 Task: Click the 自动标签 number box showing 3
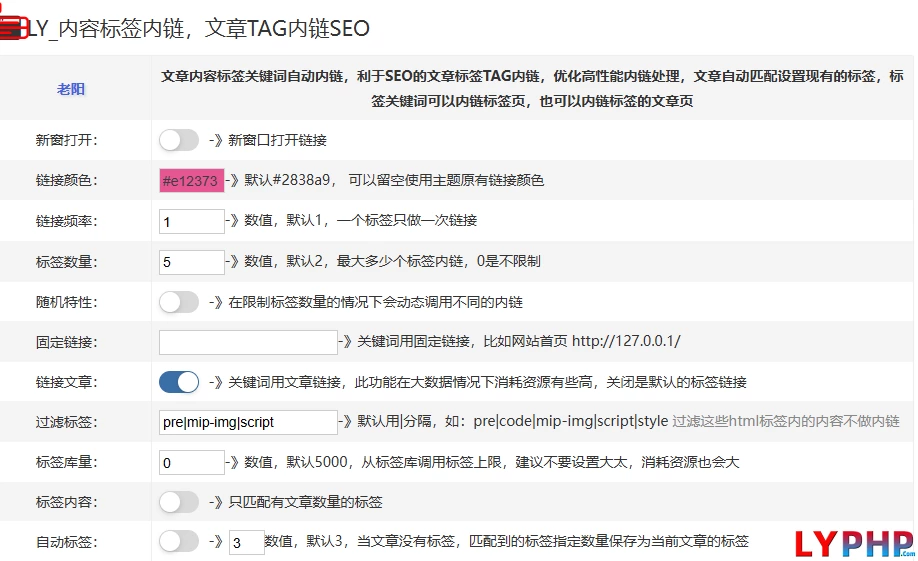coord(246,543)
